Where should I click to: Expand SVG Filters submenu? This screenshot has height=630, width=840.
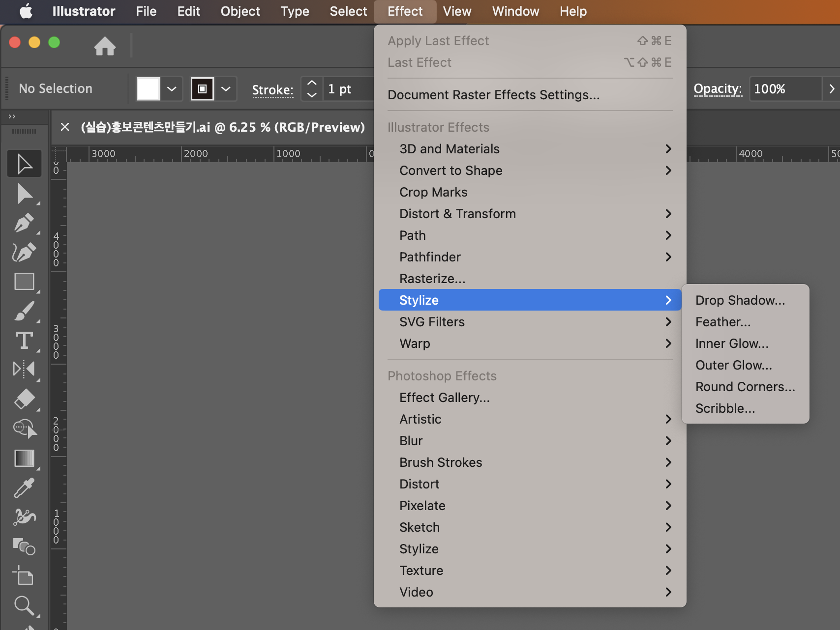(x=530, y=322)
